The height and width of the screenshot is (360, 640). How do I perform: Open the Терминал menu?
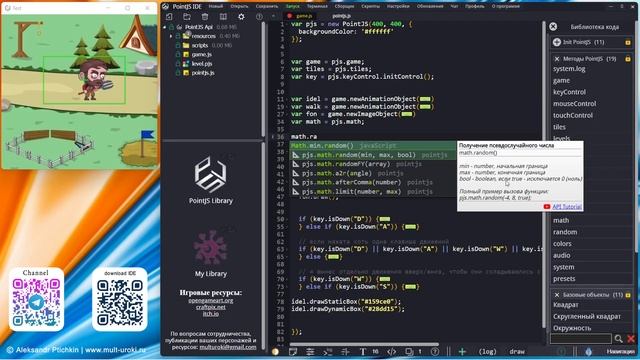317,6
